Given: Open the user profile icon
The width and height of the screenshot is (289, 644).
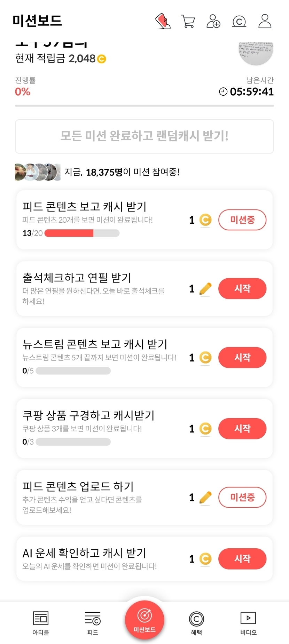Looking at the screenshot, I should pyautogui.click(x=265, y=21).
